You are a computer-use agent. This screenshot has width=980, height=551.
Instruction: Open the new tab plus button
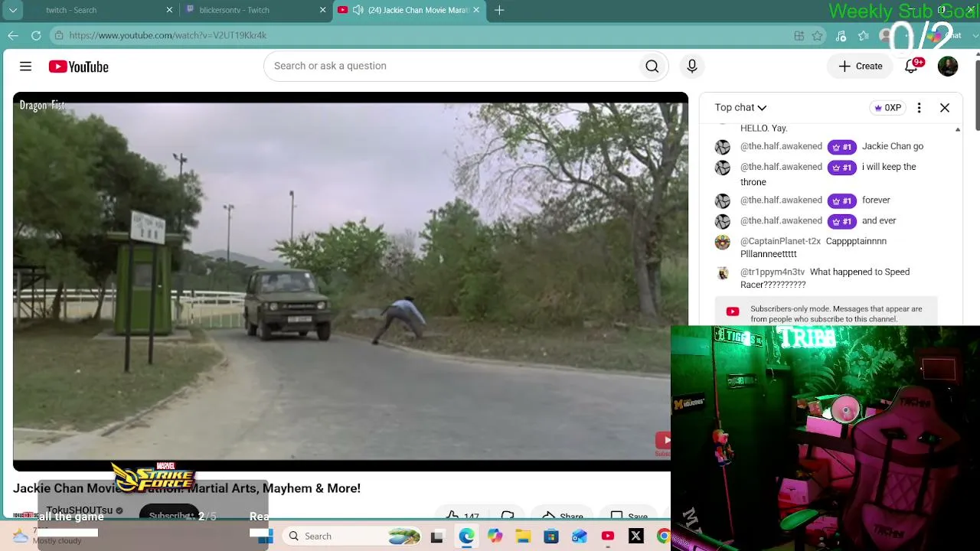click(x=499, y=10)
